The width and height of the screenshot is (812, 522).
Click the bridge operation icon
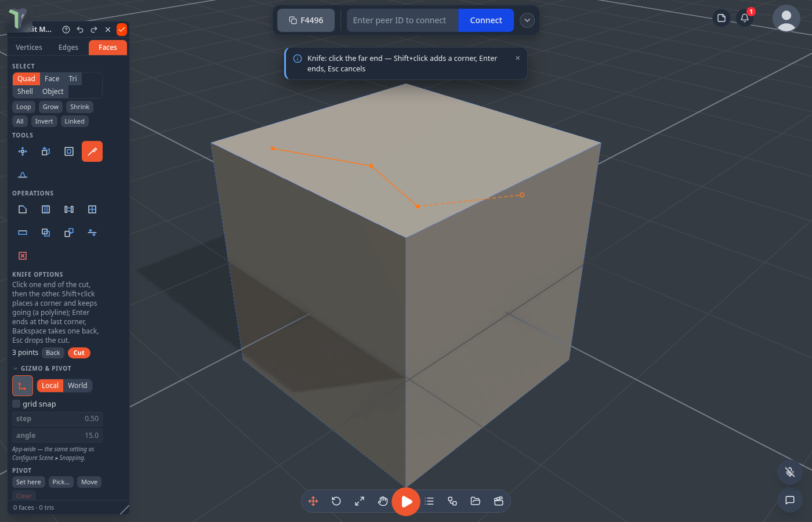click(x=69, y=209)
